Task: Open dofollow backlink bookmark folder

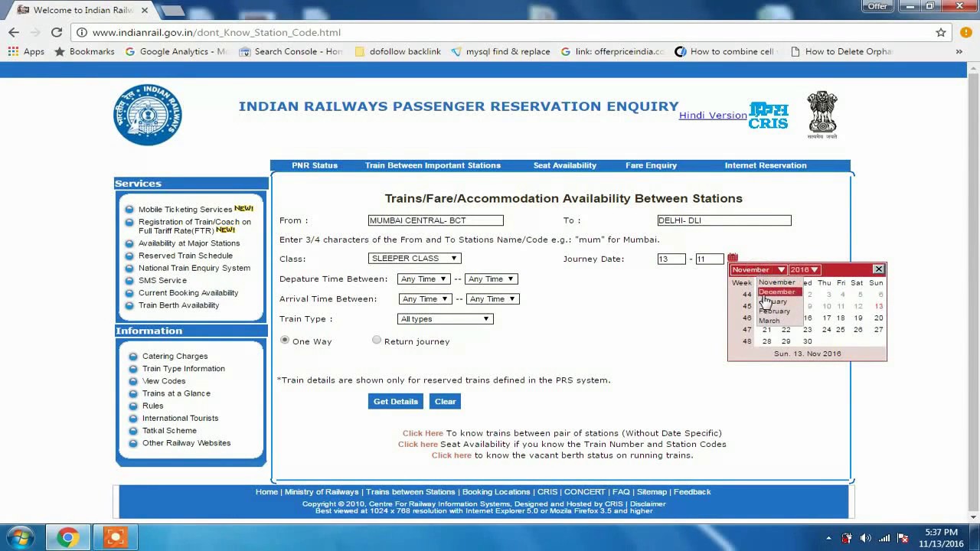Action: (397, 51)
